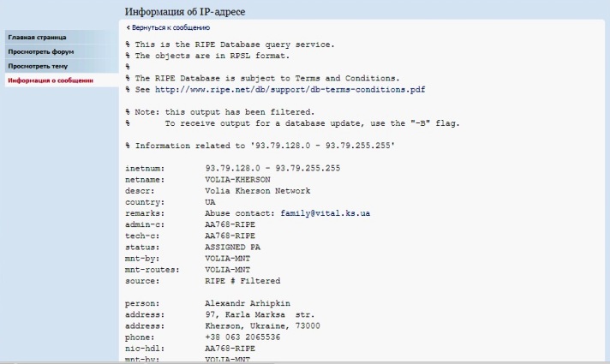This screenshot has width=610, height=364.
Task: Click the mnt-routes value VOLIA-MNT
Action: [x=228, y=270]
